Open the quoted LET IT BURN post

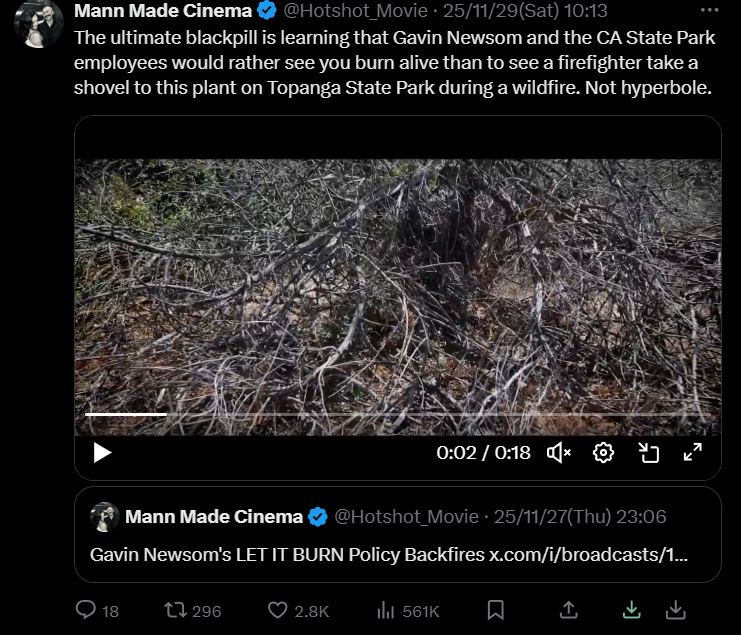(398, 535)
